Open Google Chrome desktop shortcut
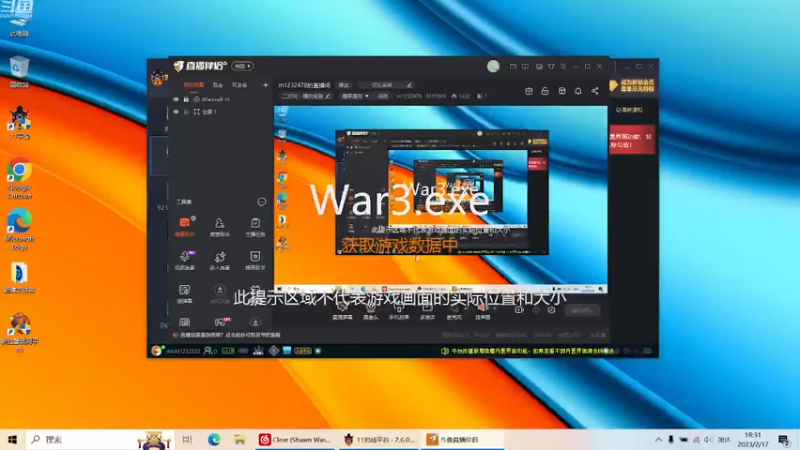Screen dimensions: 800x450 coord(19,178)
